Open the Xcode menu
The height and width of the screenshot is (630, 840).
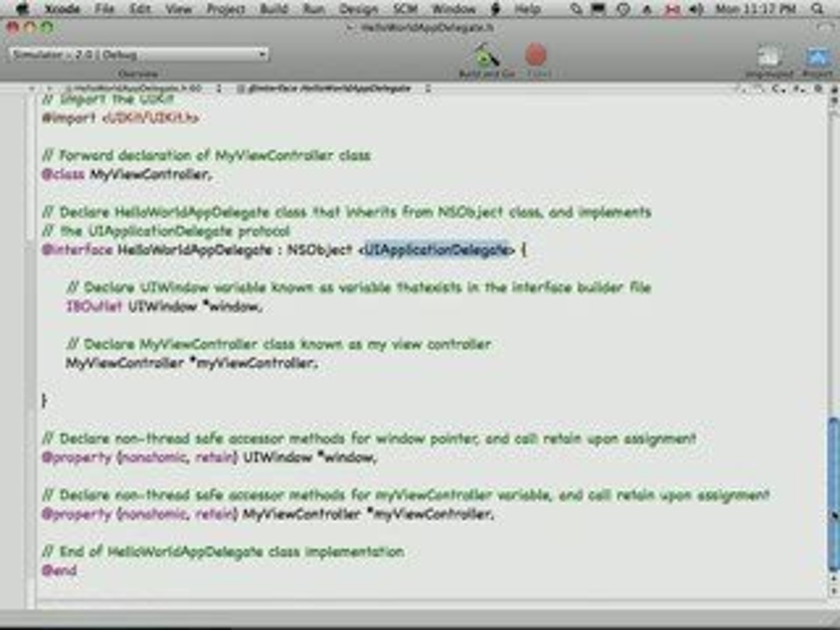click(63, 9)
